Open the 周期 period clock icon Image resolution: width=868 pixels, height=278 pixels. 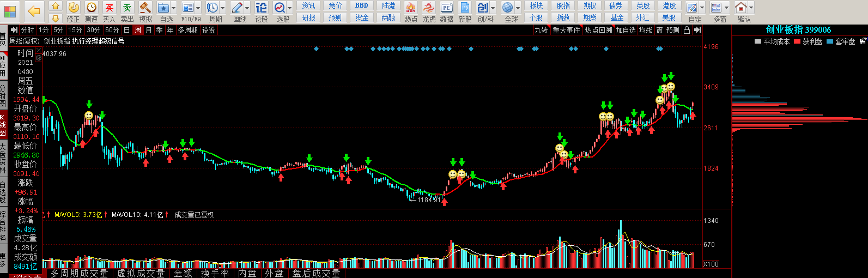pos(212,7)
